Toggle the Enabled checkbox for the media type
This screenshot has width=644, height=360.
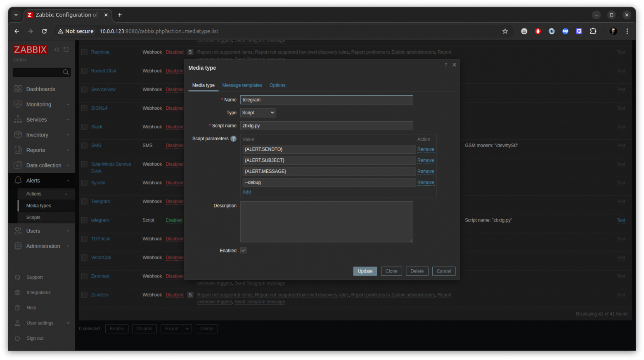[243, 250]
